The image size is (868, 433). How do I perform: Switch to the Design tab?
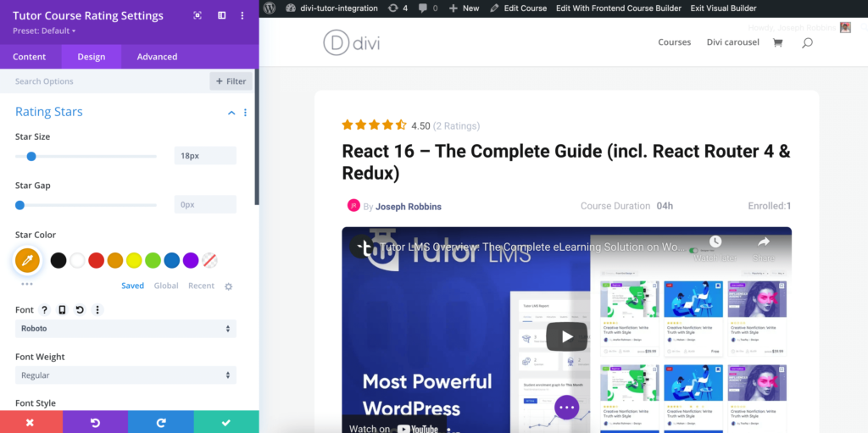click(92, 57)
